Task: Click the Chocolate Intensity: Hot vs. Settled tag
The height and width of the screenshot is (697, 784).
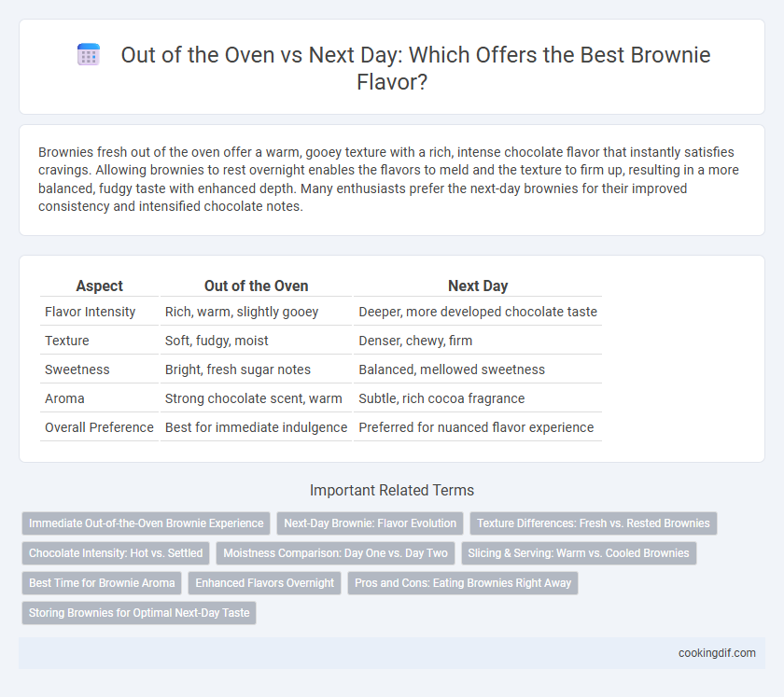Action: [x=116, y=553]
